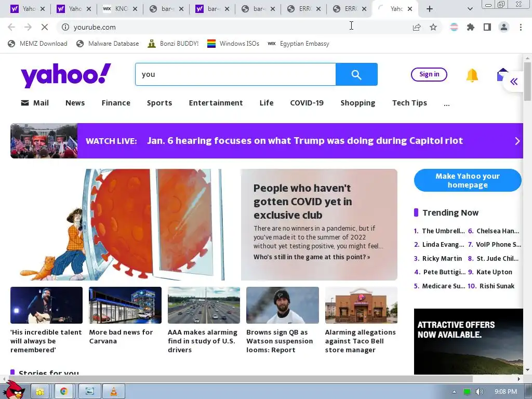The image size is (532, 399).
Task: Open Chrome from the taskbar
Action: pos(63,391)
